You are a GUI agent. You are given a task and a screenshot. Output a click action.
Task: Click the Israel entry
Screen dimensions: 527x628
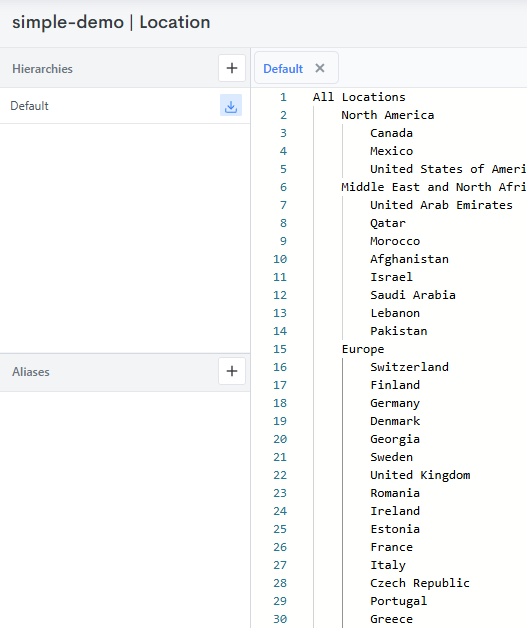[391, 277]
